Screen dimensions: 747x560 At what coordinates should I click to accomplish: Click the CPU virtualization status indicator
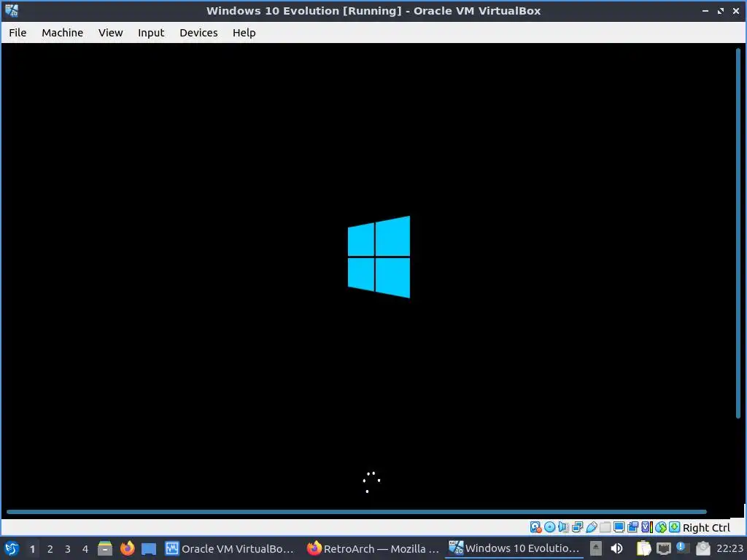(x=647, y=527)
